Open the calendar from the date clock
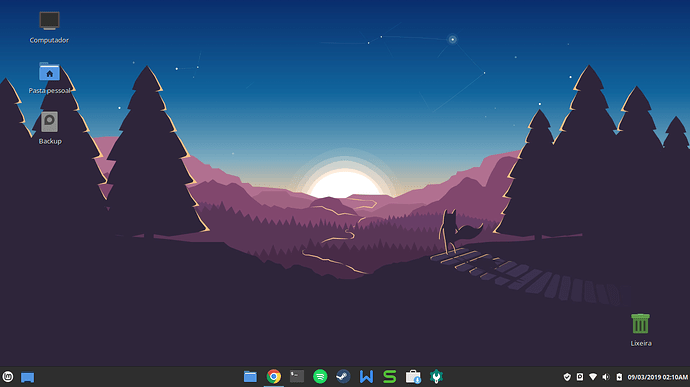The image size is (690, 387). pyautogui.click(x=657, y=377)
